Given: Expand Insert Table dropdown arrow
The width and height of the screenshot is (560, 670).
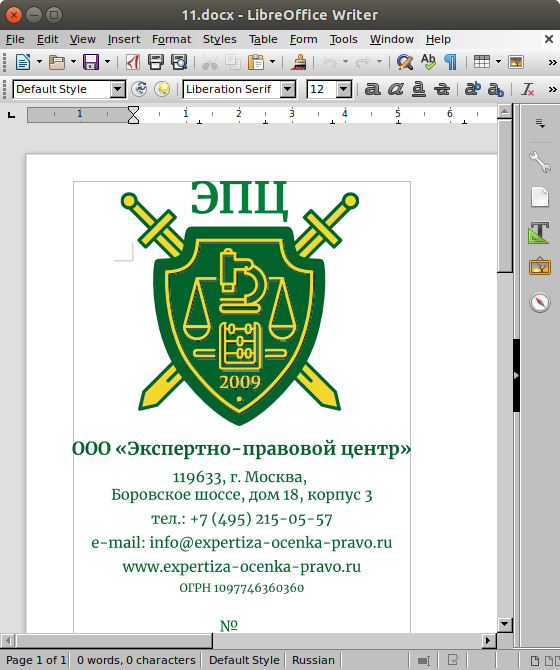Looking at the screenshot, I should coord(498,62).
